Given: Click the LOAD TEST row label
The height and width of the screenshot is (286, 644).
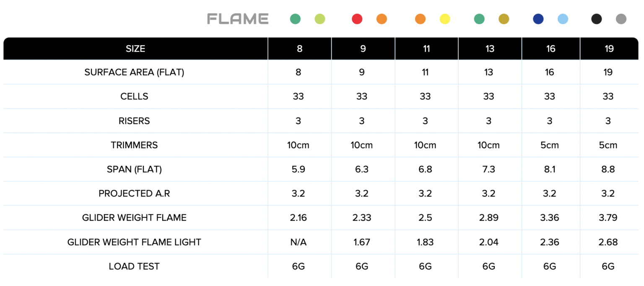Looking at the screenshot, I should [x=134, y=266].
